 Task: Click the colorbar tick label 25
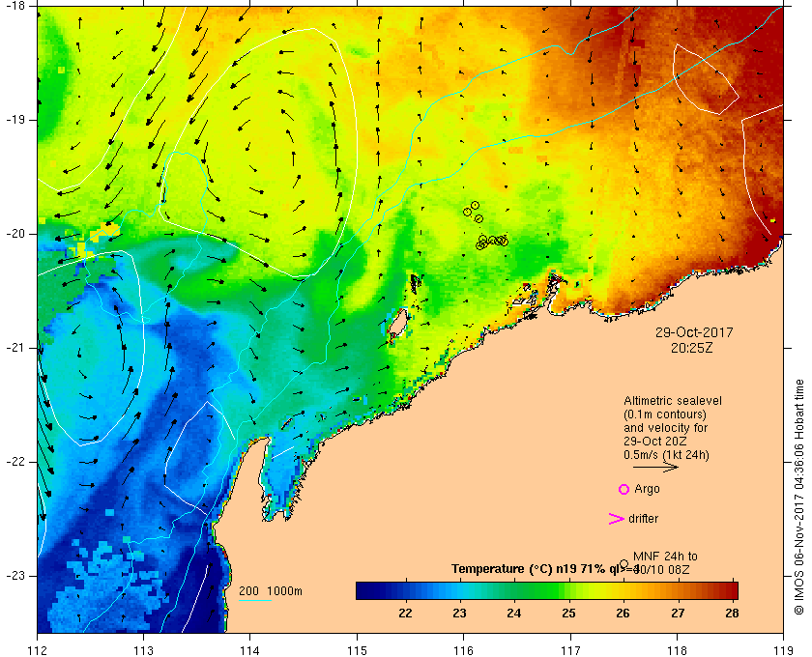coord(569,614)
